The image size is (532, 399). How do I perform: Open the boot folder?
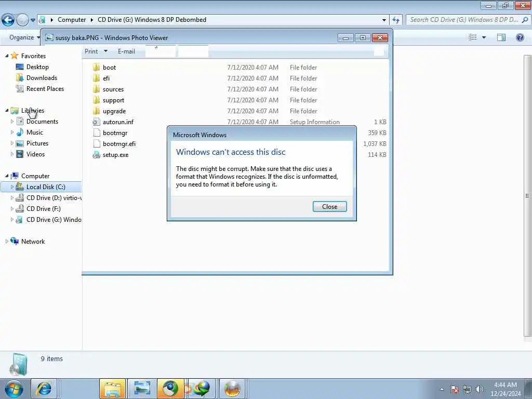click(x=109, y=67)
